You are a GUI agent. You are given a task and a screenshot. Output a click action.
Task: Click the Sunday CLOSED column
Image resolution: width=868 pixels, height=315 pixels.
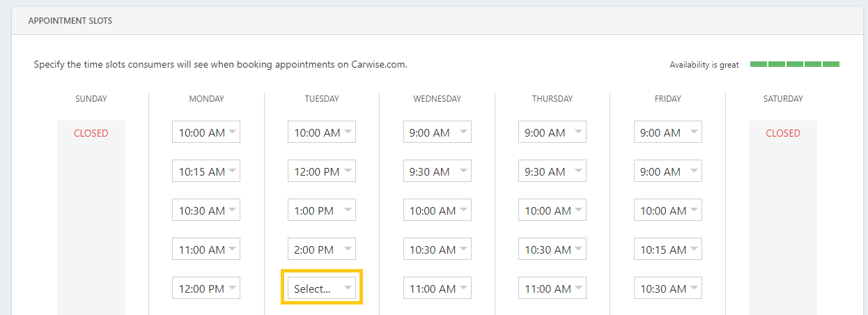pos(91,217)
